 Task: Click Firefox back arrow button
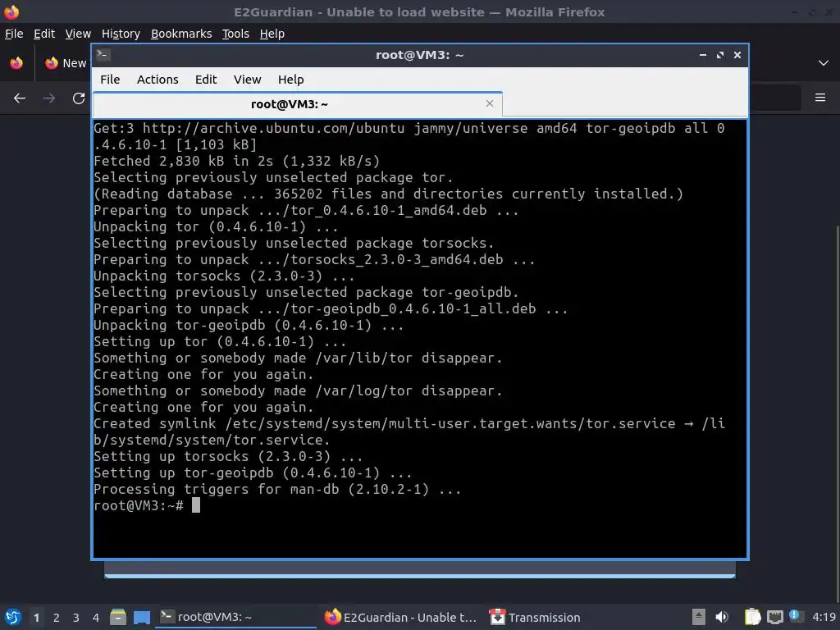(20, 98)
